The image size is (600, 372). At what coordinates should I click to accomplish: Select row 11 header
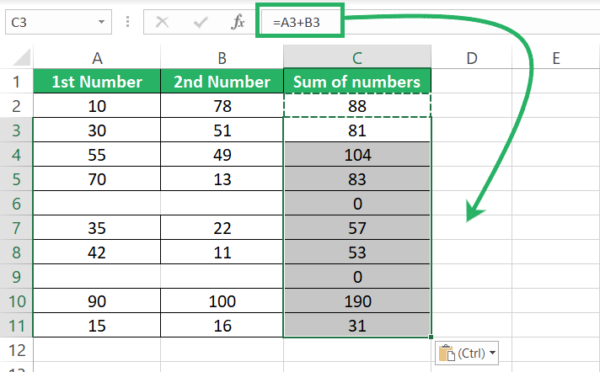click(16, 326)
